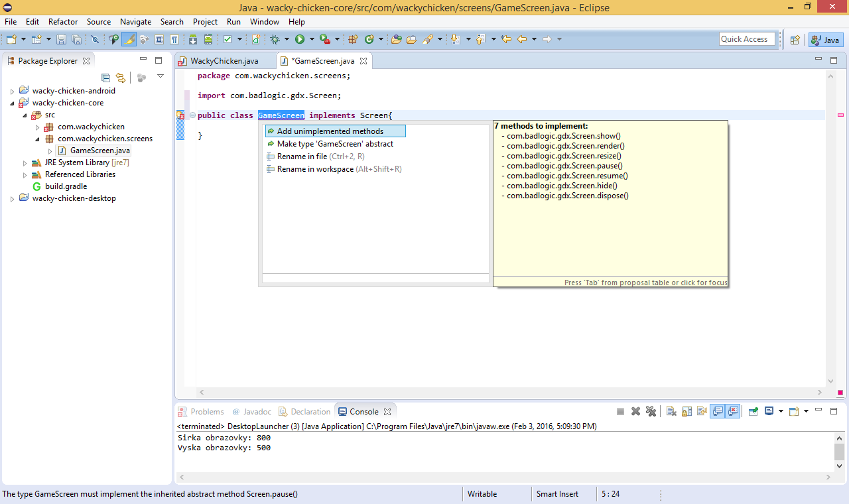Choose Make type 'GameScreen' abstract proposal
Viewport: 849px width, 504px height.
click(x=335, y=144)
